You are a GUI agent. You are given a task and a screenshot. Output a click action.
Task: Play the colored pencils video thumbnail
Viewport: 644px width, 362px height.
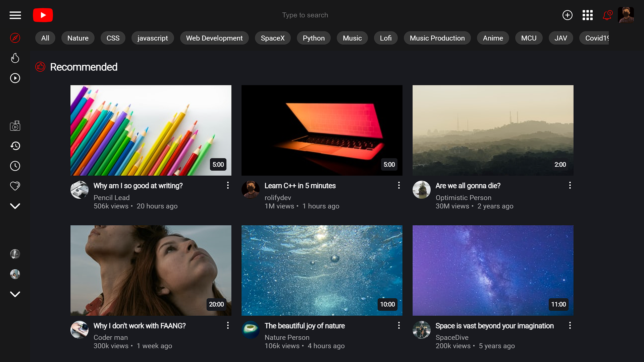click(x=151, y=130)
